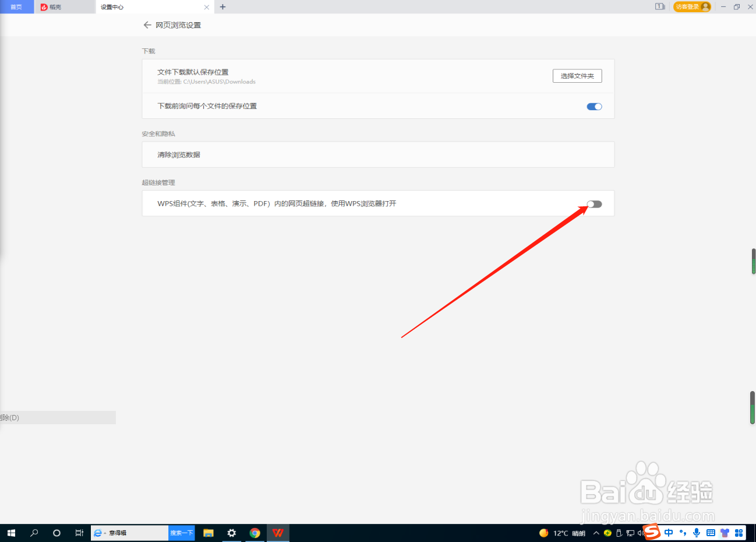The width and height of the screenshot is (756, 542).
Task: Open the Sogou toolbox icon in tray
Action: (x=739, y=532)
